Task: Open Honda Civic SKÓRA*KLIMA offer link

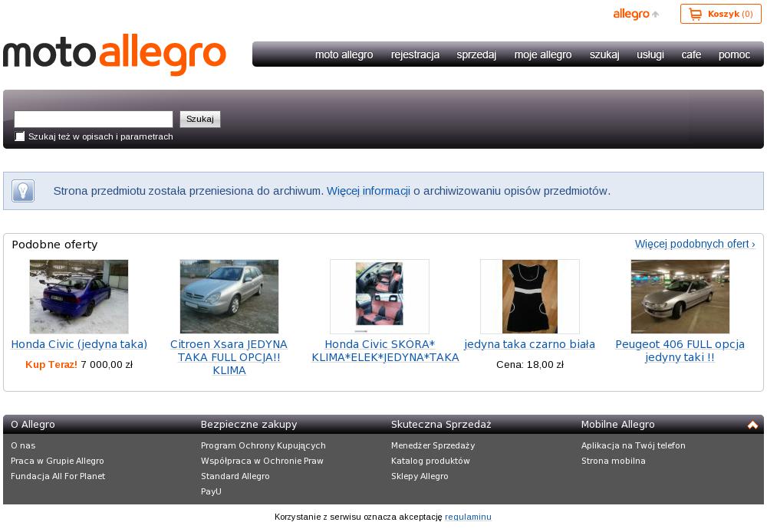Action: [386, 351]
